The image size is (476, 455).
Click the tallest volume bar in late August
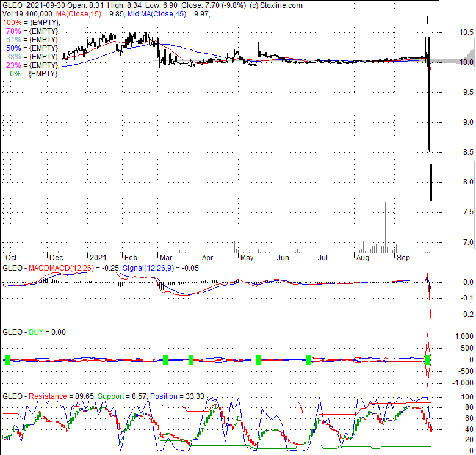[x=389, y=191]
